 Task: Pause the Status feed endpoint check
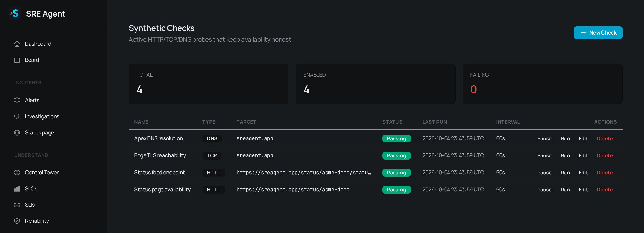point(544,173)
